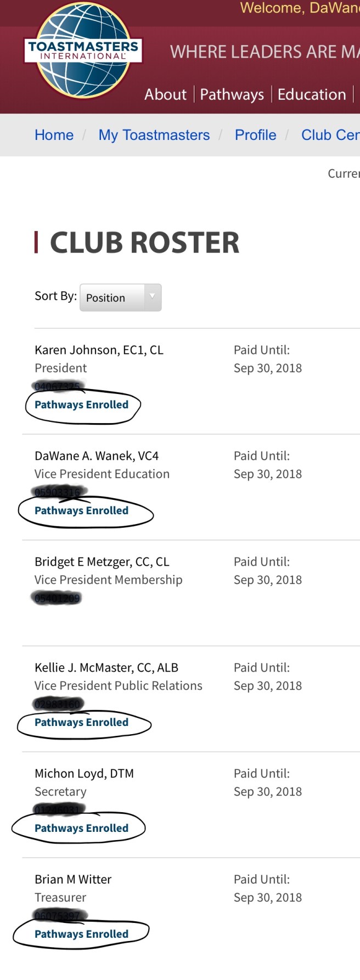Open the Club Central breadcrumb link
The width and height of the screenshot is (360, 980).
(x=330, y=135)
